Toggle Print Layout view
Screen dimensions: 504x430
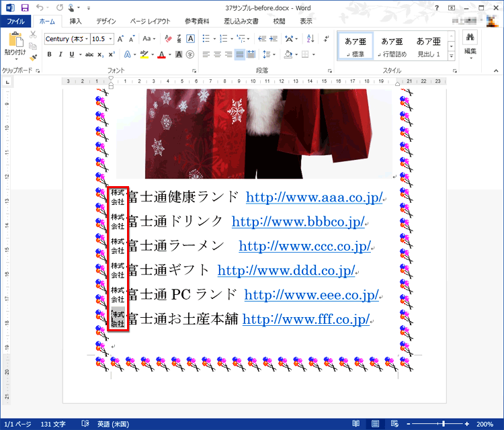pyautogui.click(x=375, y=423)
